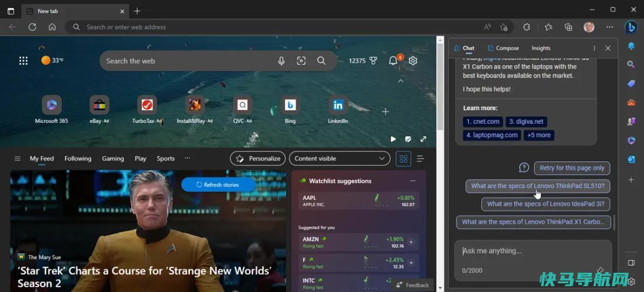Switch to the Compose tab
This screenshot has width=644, height=292.
(503, 48)
